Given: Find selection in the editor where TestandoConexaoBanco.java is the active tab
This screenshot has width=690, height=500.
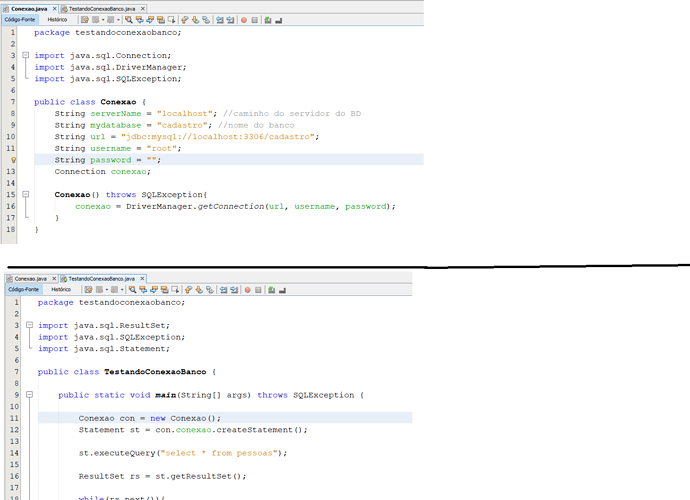Looking at the screenshot, I should pyautogui.click(x=132, y=290).
